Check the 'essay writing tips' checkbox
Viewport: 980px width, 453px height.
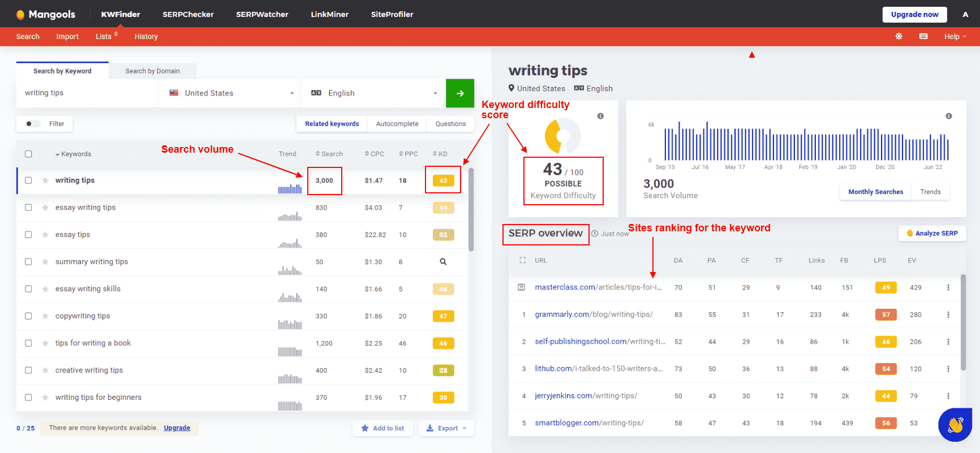coord(28,208)
